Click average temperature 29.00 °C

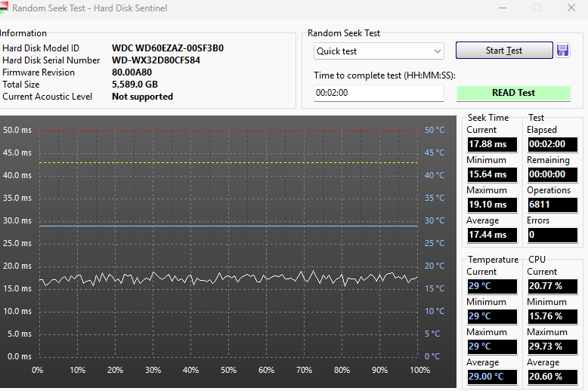(492, 377)
